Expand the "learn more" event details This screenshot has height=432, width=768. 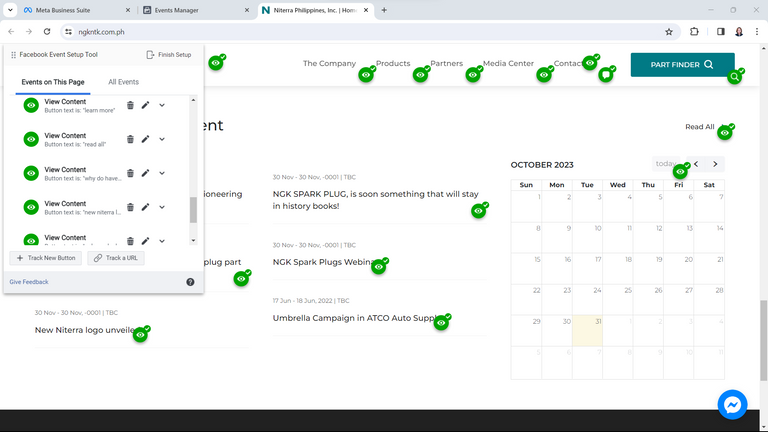pyautogui.click(x=162, y=105)
